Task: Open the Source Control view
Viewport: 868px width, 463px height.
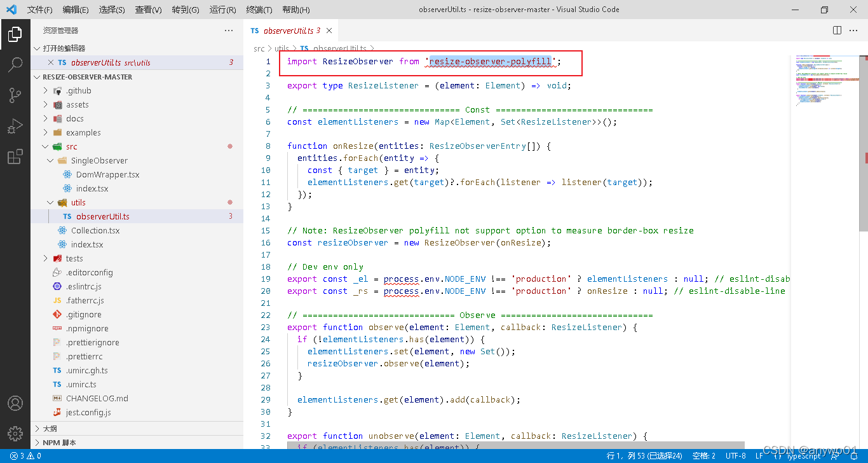Action: pos(15,95)
